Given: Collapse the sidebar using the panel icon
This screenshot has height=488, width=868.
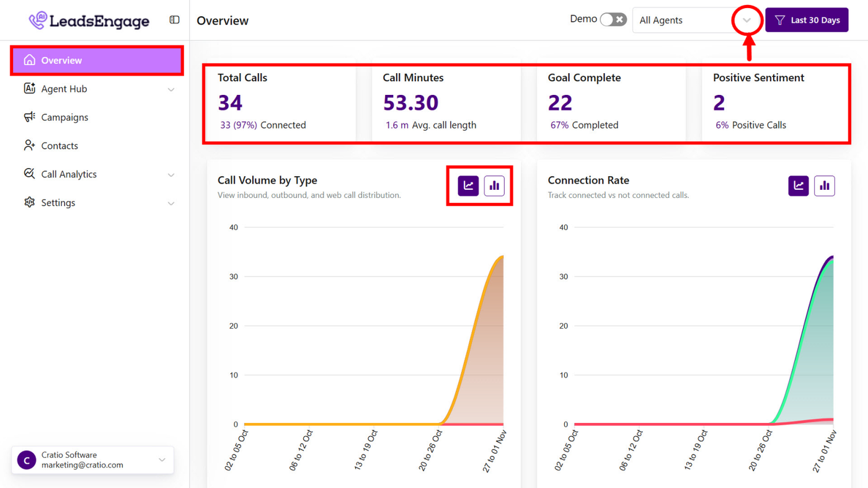Looking at the screenshot, I should click(174, 20).
